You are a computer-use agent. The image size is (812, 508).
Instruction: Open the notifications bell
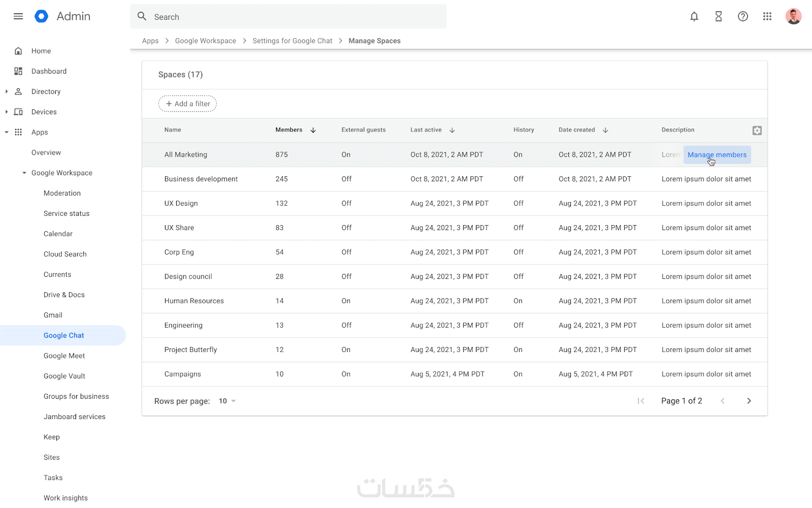coord(694,17)
